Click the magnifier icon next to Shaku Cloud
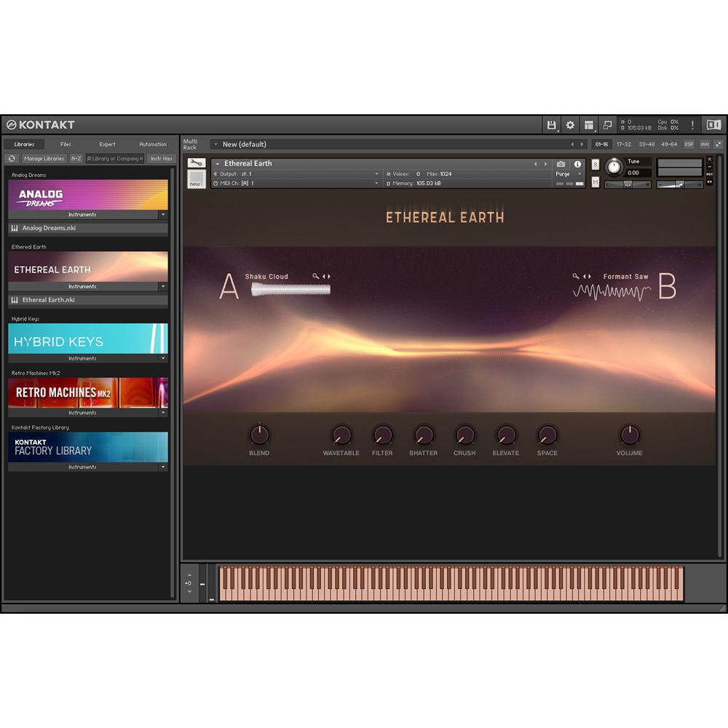Image resolution: width=728 pixels, height=728 pixels. (x=315, y=277)
